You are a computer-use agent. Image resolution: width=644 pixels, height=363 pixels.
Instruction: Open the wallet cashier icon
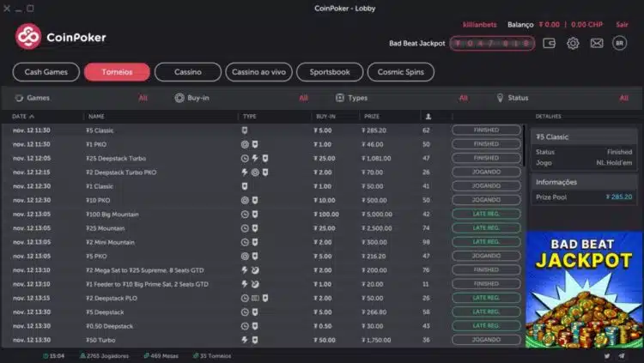click(550, 43)
